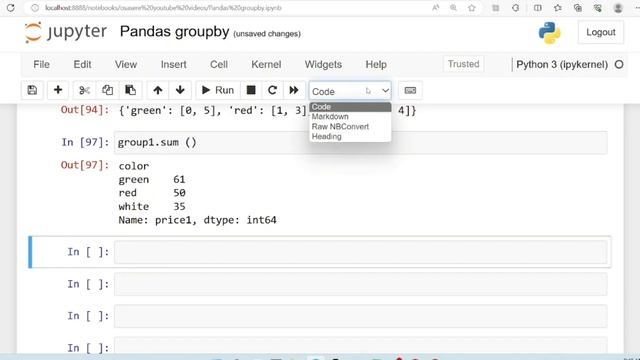Save notebook with the floppy disk icon
Image resolution: width=640 pixels, height=360 pixels.
[32, 90]
